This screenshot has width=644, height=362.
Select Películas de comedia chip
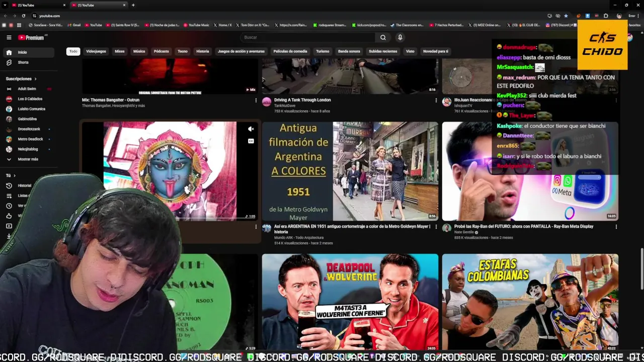[x=290, y=51]
